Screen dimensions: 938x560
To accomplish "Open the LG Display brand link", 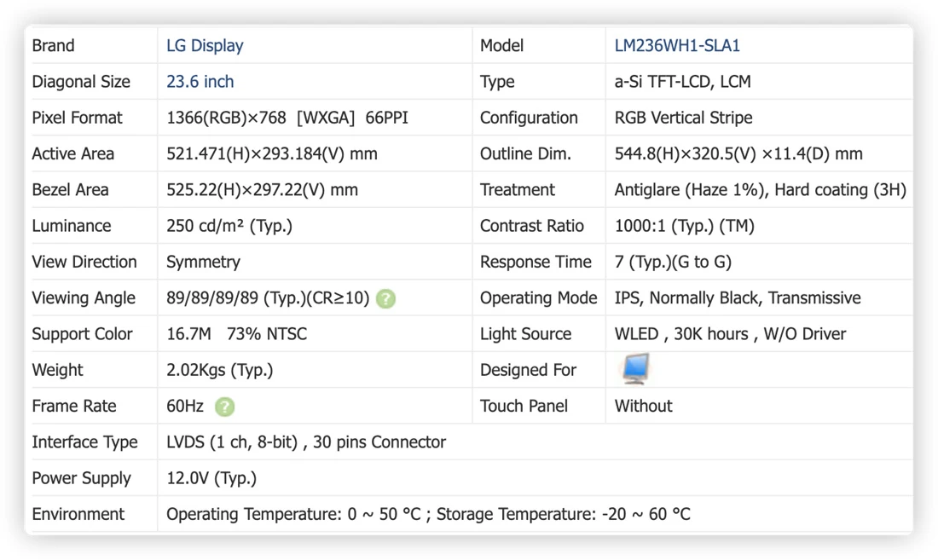I will [x=205, y=46].
